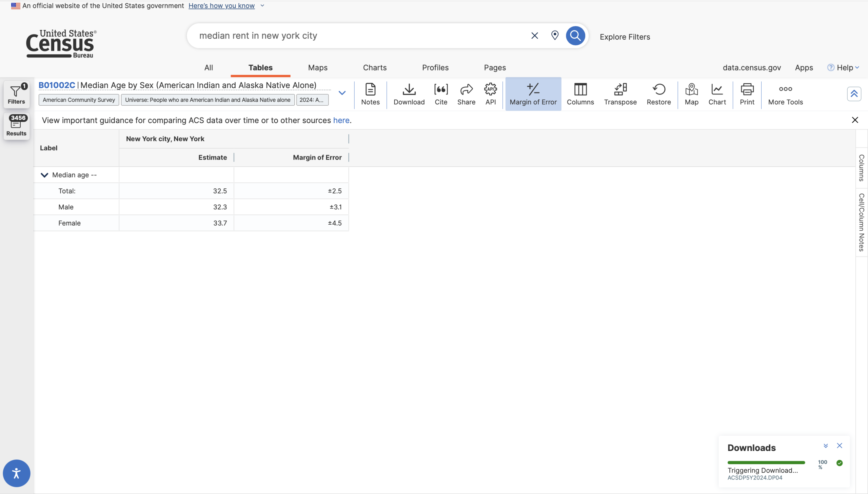Viewport: 868px width, 494px height.
Task: Follow the 'here' ACS guidance link
Action: click(341, 120)
